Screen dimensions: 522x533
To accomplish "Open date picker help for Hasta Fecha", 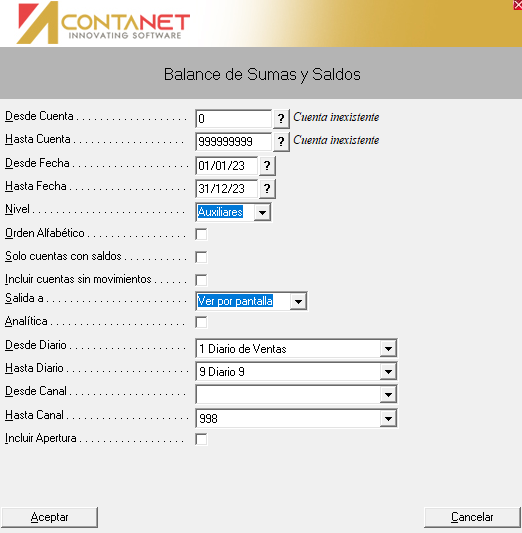I will [x=267, y=189].
